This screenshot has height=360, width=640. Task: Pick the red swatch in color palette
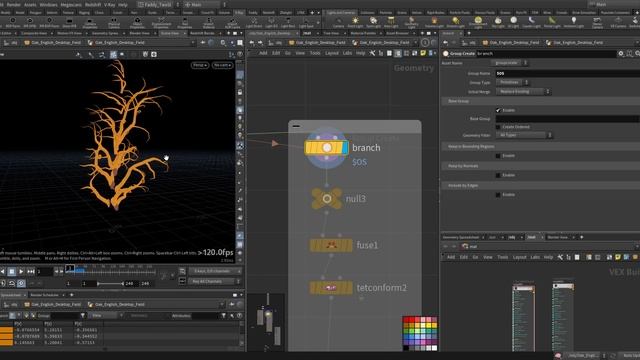click(406, 320)
